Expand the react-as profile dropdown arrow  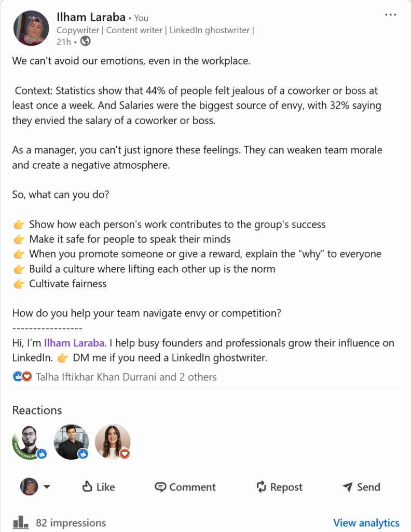(x=47, y=487)
